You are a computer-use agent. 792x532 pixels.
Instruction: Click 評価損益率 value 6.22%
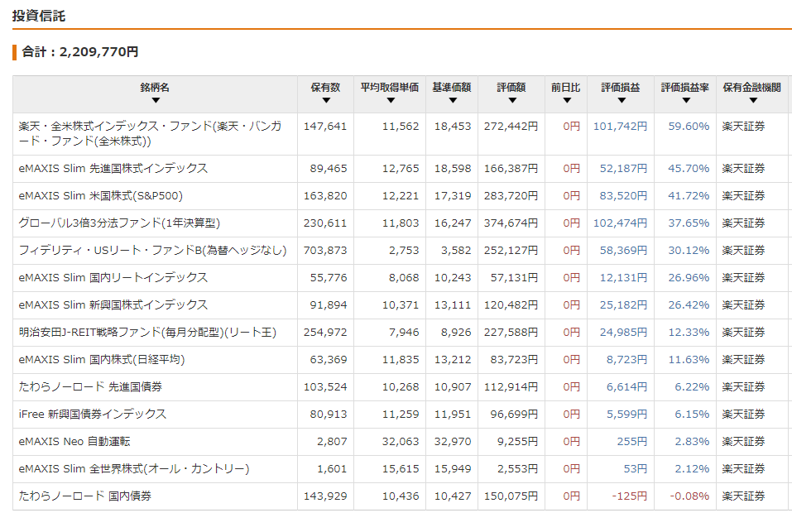[x=692, y=386]
